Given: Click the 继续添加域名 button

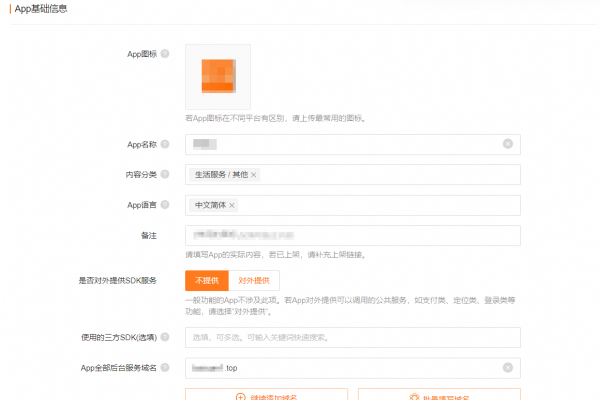Looking at the screenshot, I should [266, 394].
